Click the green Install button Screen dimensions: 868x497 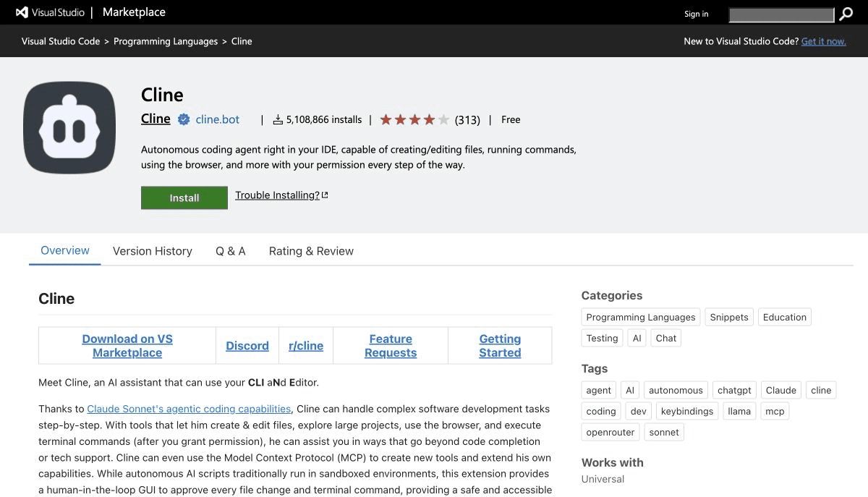point(184,197)
